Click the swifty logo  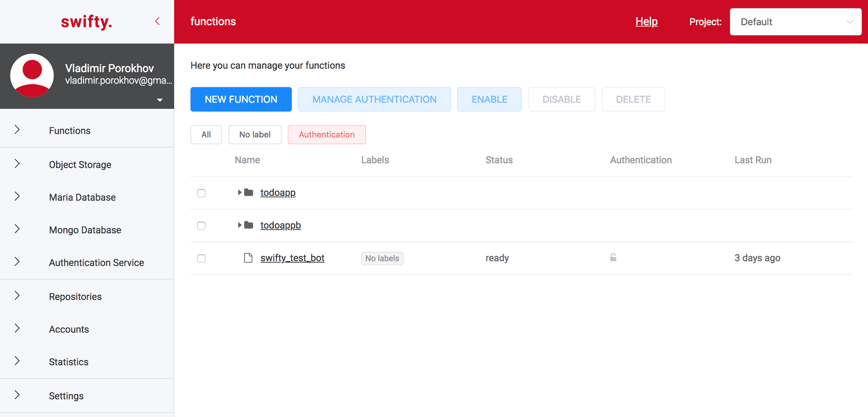pos(86,22)
